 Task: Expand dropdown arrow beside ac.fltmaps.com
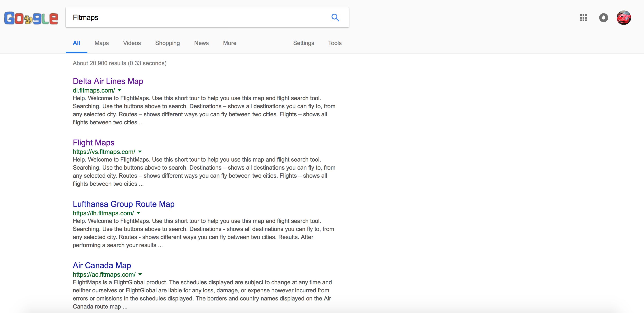click(x=140, y=274)
